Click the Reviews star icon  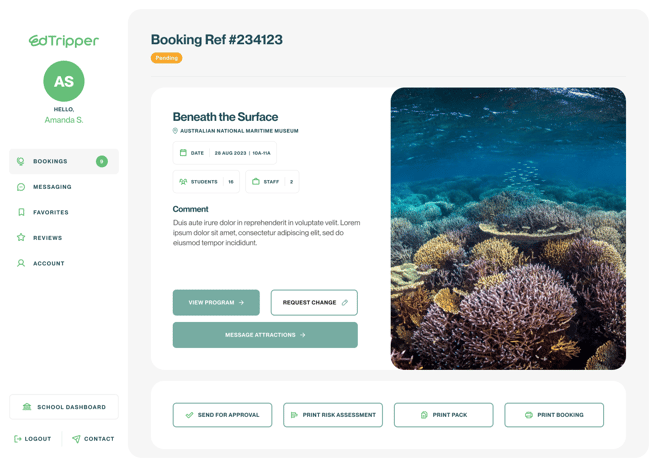point(21,237)
